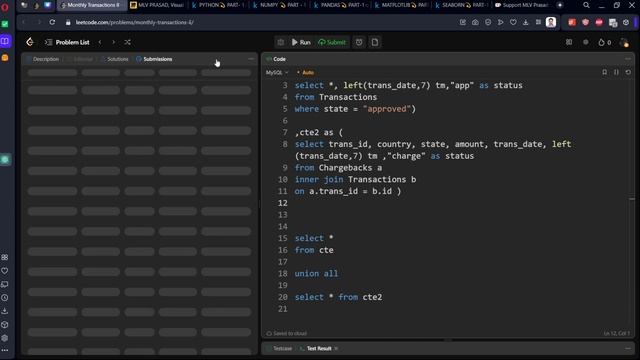Switch to the Description tab
The height and width of the screenshot is (360, 640).
pos(43,59)
